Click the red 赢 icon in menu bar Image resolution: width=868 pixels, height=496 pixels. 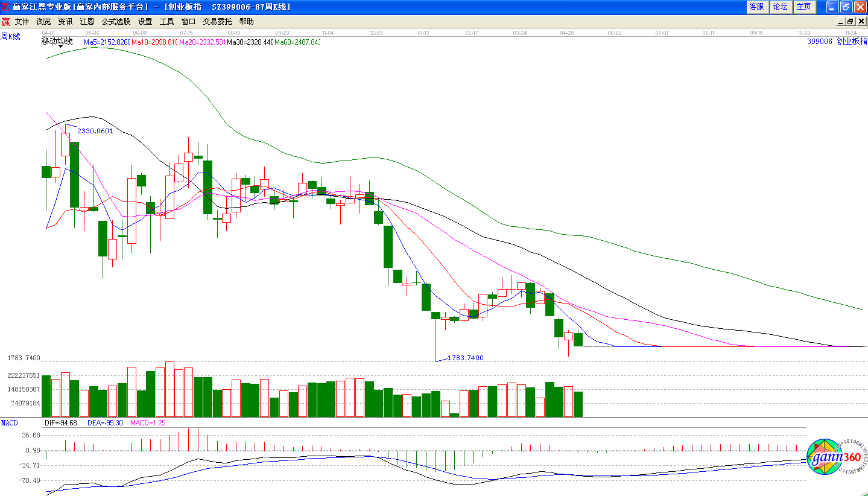pyautogui.click(x=6, y=22)
